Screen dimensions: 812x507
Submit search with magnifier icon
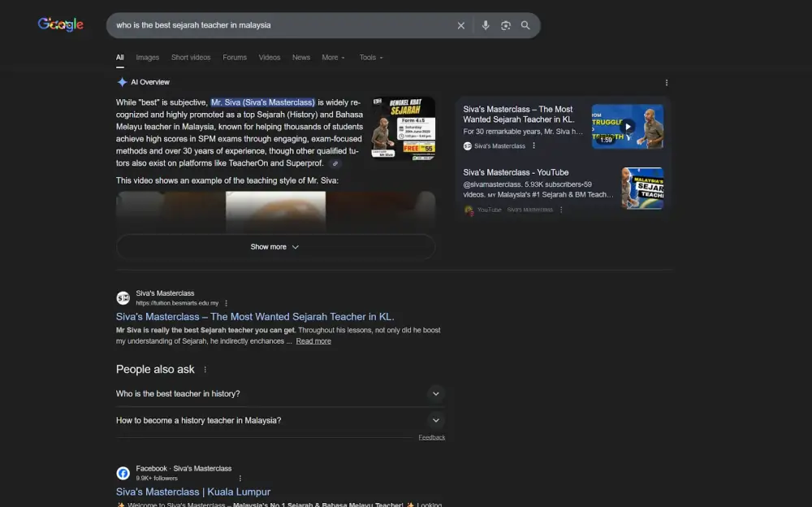pos(525,25)
